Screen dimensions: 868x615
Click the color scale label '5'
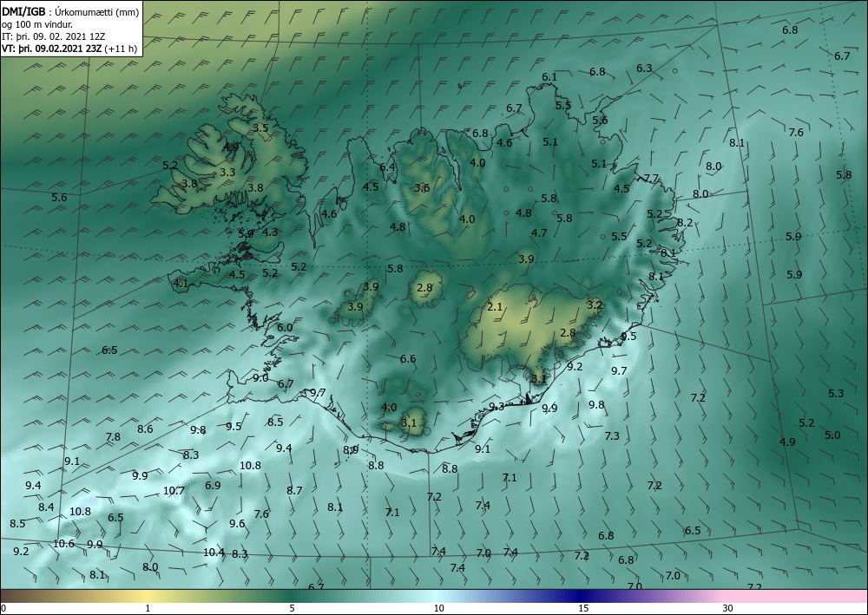click(x=293, y=608)
